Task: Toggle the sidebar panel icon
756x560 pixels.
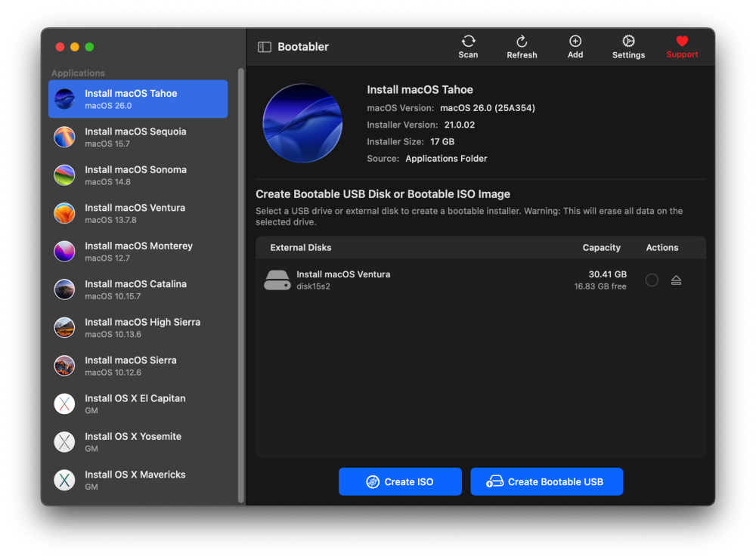Action: point(264,47)
